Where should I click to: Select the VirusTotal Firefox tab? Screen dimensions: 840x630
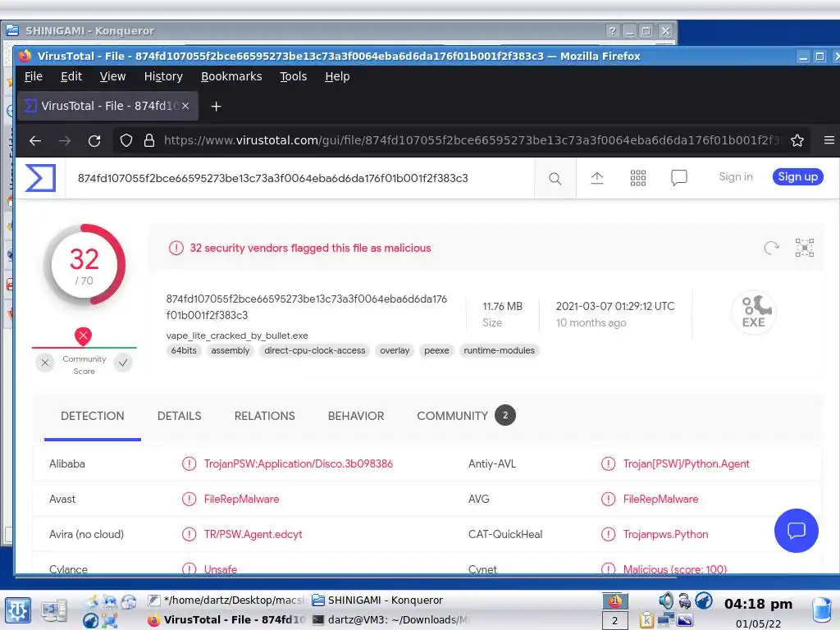(109, 106)
